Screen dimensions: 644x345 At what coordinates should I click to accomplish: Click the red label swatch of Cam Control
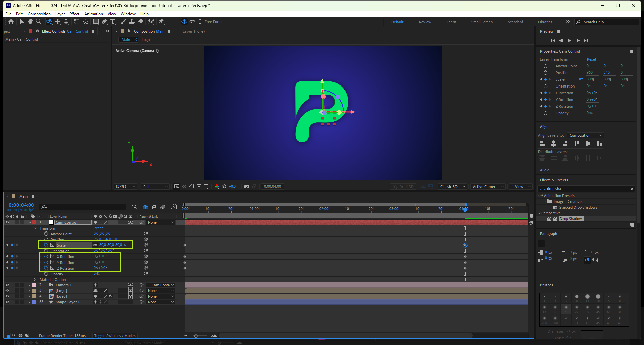pyautogui.click(x=34, y=222)
